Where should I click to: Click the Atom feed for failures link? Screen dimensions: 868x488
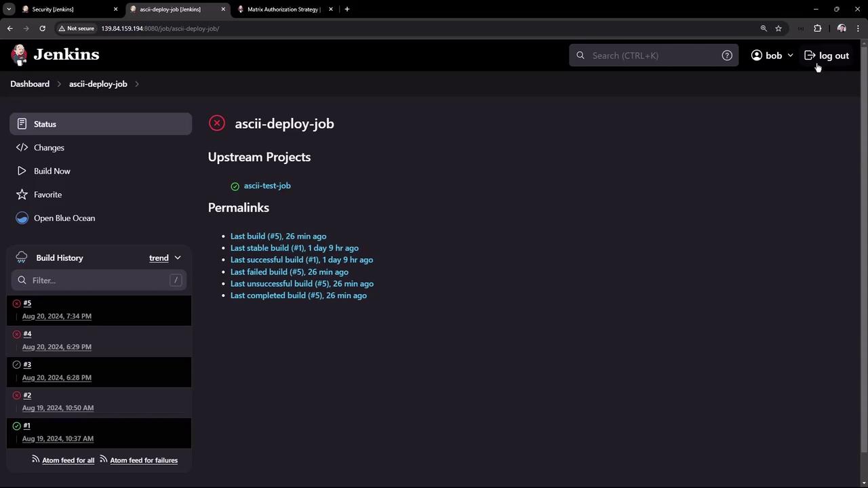coord(144,460)
